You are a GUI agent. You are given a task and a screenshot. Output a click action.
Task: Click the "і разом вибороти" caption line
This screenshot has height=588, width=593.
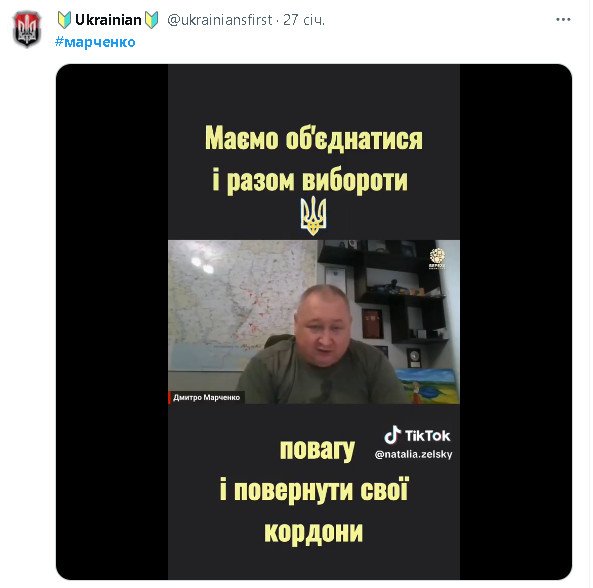pyautogui.click(x=310, y=180)
